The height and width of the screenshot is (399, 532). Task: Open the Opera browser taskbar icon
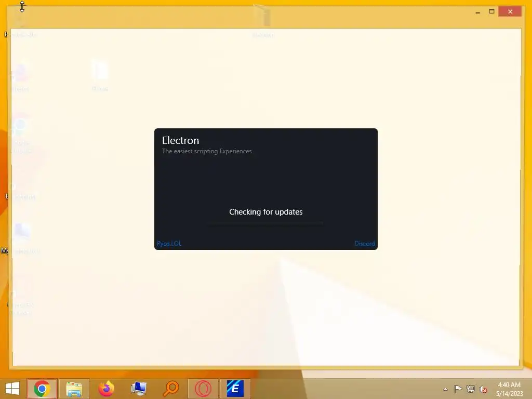203,389
